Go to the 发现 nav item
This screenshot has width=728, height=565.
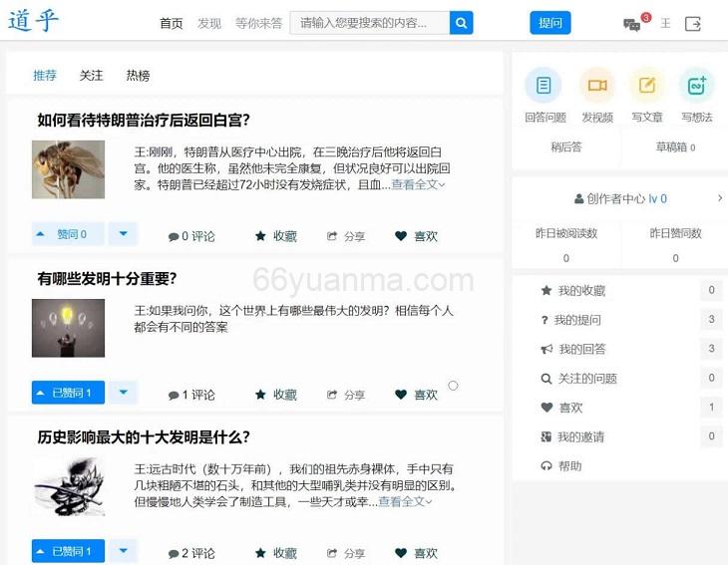(209, 23)
